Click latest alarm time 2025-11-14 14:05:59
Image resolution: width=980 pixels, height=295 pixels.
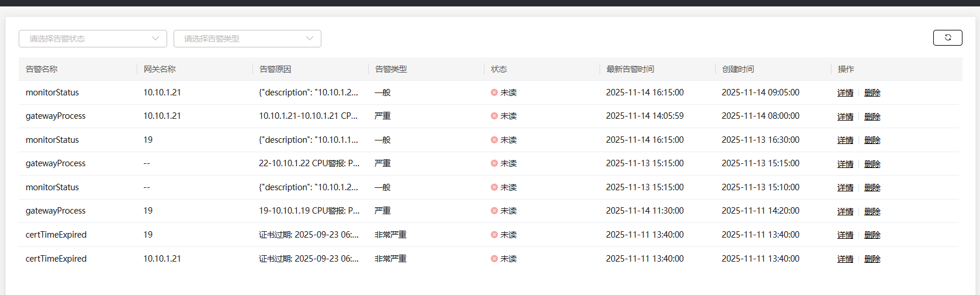[645, 116]
